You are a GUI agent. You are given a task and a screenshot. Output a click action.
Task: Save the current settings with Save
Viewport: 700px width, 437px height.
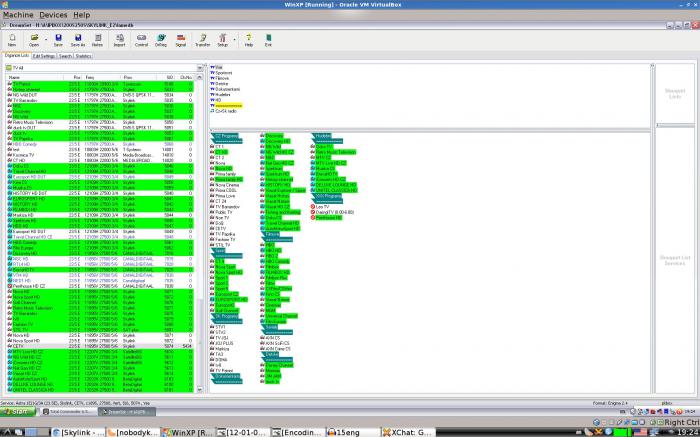(58, 40)
